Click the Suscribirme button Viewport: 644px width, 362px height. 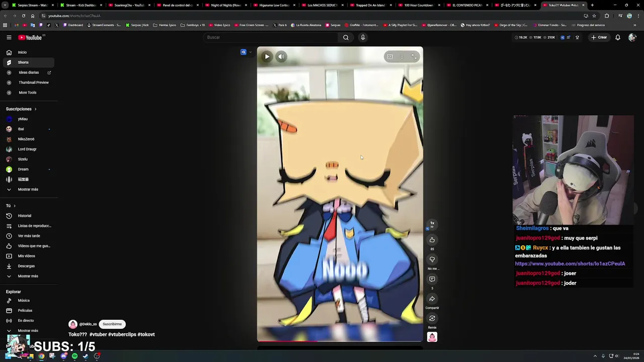point(112,324)
